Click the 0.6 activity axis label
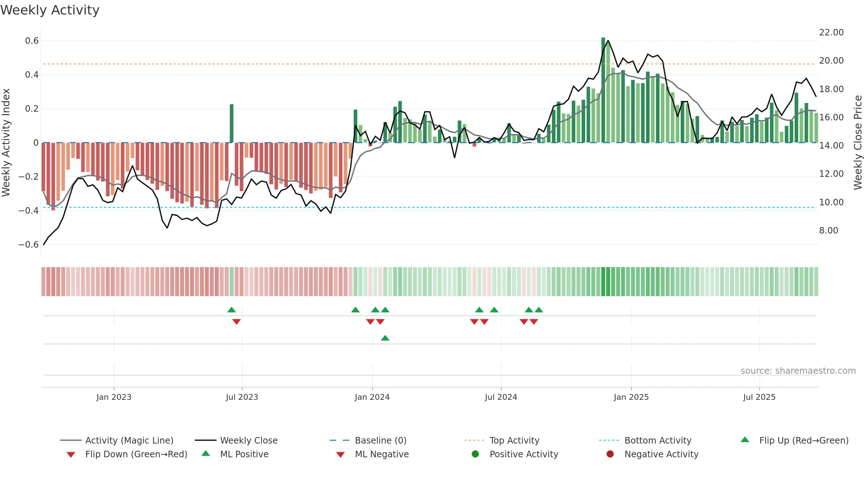Viewport: 868px width, 488px height. click(x=32, y=41)
